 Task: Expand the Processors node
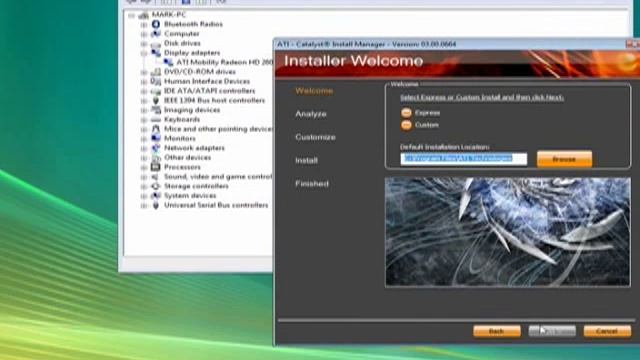[x=144, y=167]
